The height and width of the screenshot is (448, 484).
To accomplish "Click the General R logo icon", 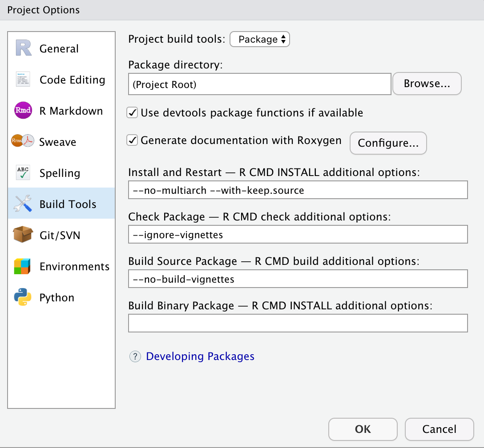I will click(x=23, y=48).
